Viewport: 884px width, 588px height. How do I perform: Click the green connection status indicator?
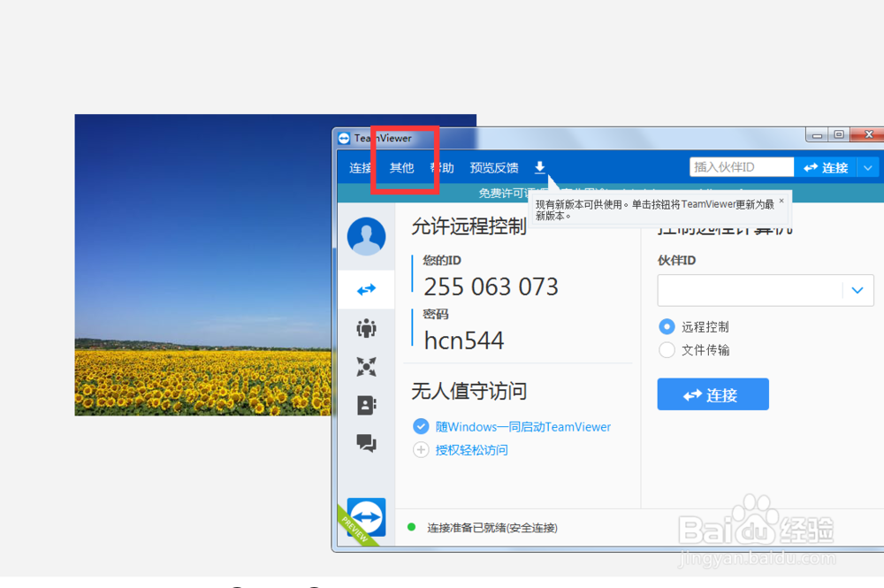click(x=412, y=527)
